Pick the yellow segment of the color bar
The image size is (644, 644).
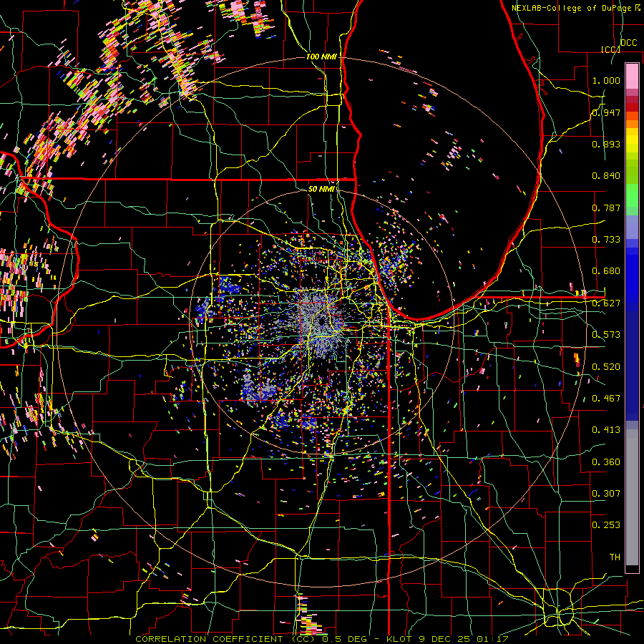(x=632, y=140)
